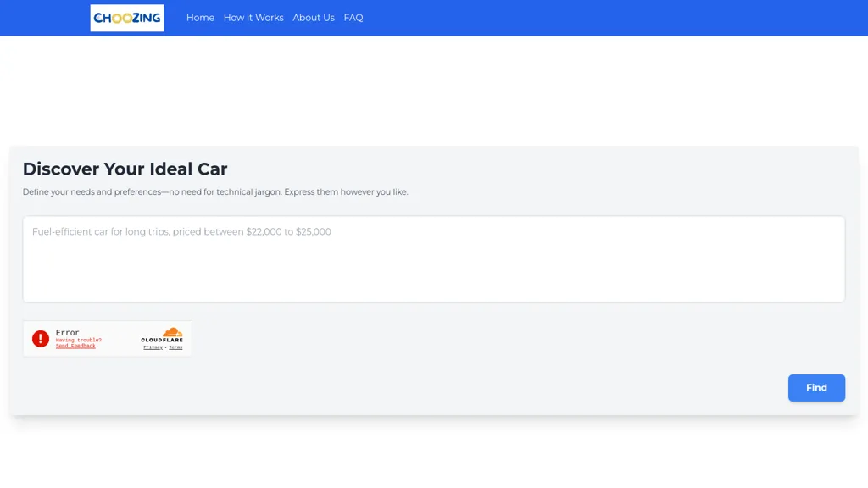Click the Send Feedback link

pyautogui.click(x=75, y=346)
